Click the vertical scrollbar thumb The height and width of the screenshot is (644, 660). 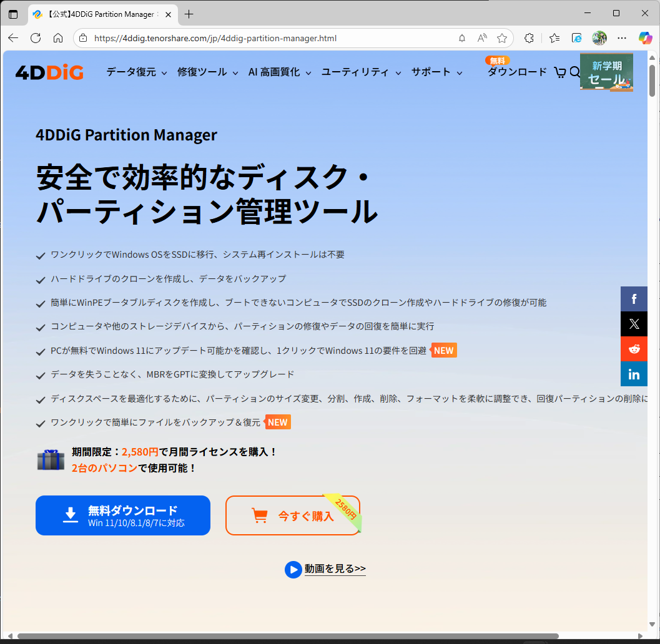pyautogui.click(x=653, y=80)
